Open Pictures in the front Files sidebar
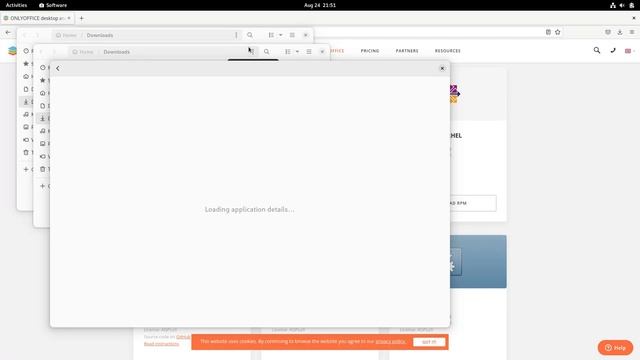The image size is (640, 360). tap(43, 144)
